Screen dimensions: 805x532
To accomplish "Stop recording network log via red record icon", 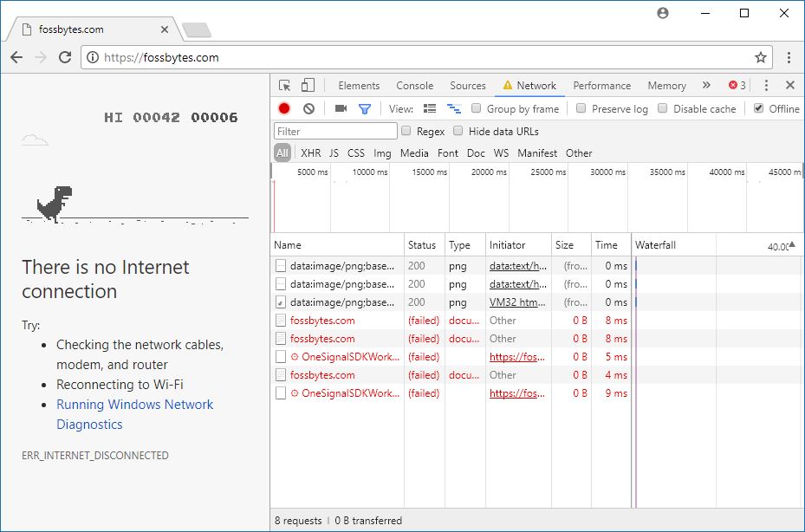I will (282, 107).
